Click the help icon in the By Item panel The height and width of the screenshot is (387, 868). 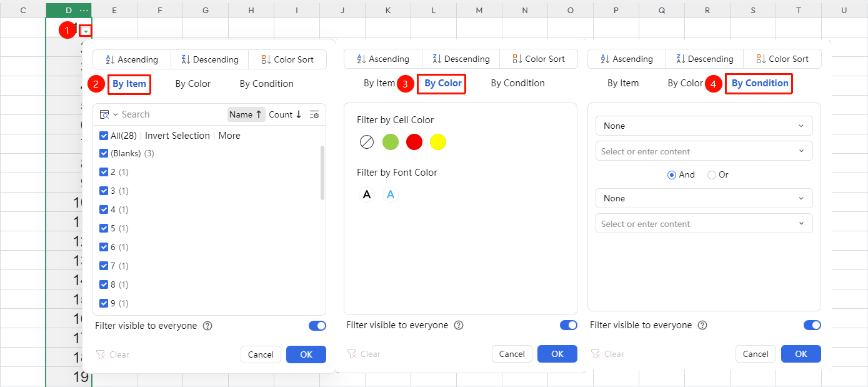[207, 326]
